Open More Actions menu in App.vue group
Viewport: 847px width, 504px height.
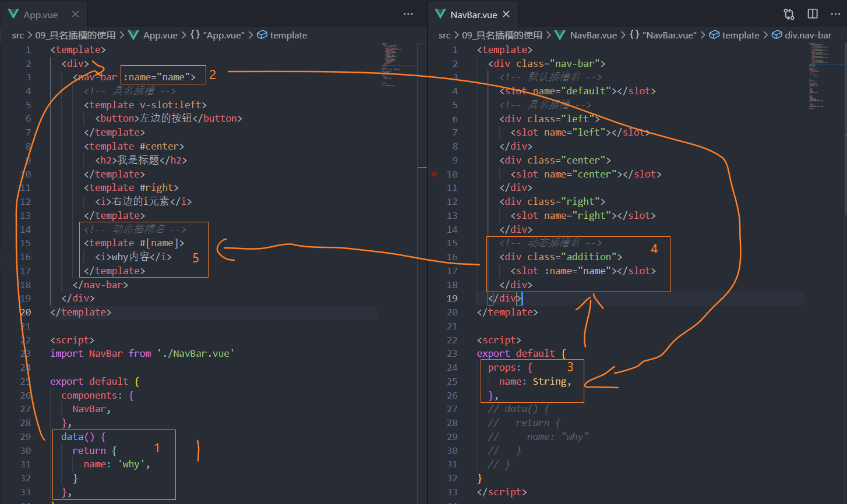(x=408, y=14)
